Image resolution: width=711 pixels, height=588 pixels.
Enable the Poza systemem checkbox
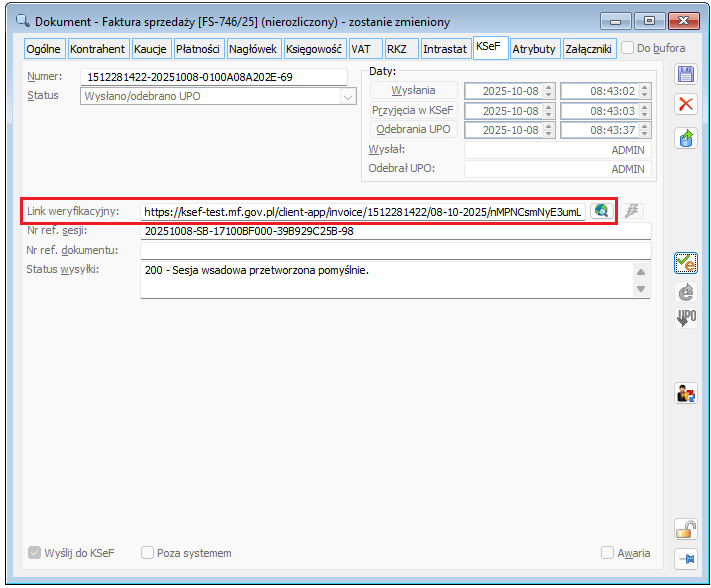click(x=147, y=553)
